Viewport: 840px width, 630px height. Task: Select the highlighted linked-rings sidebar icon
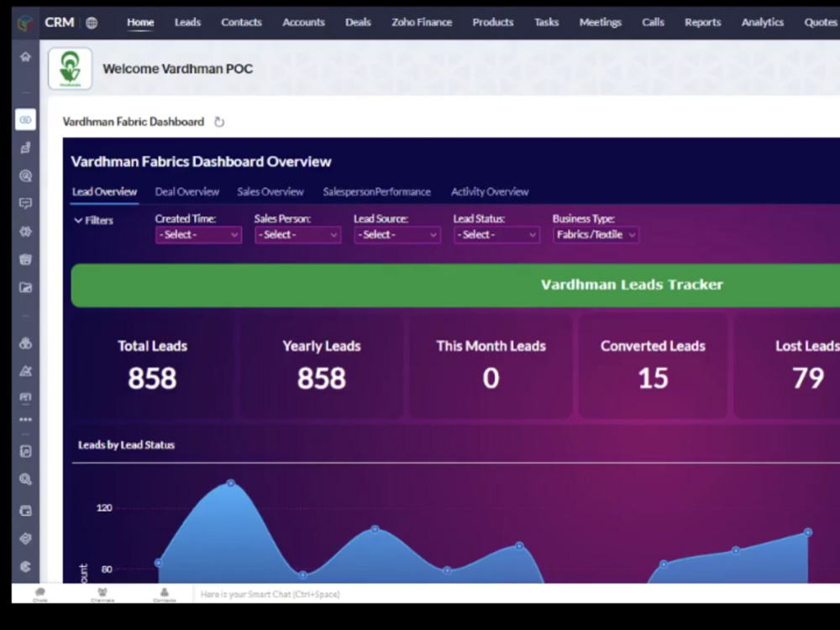25,119
